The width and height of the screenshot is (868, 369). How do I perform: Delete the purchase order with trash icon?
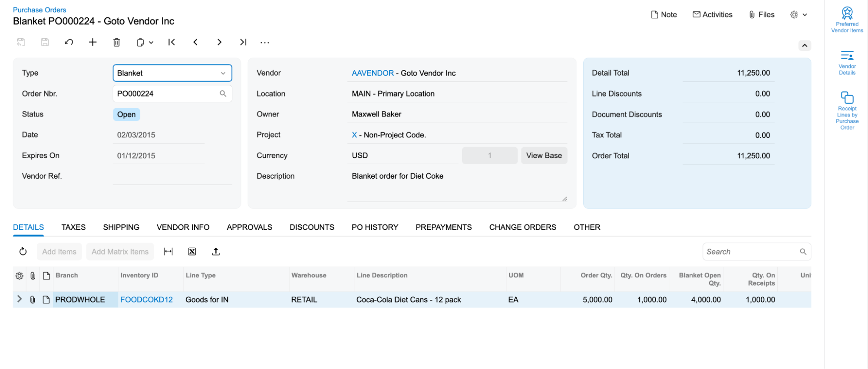(116, 42)
